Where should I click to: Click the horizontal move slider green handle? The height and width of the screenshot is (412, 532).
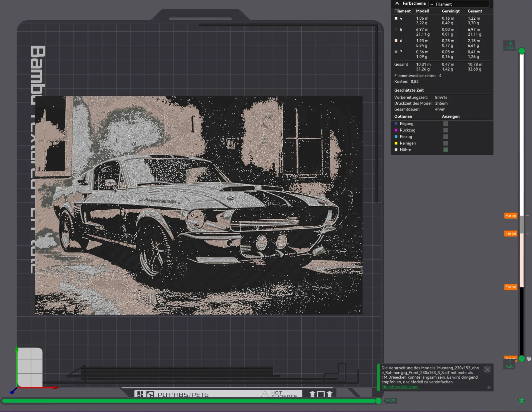pyautogui.click(x=378, y=401)
